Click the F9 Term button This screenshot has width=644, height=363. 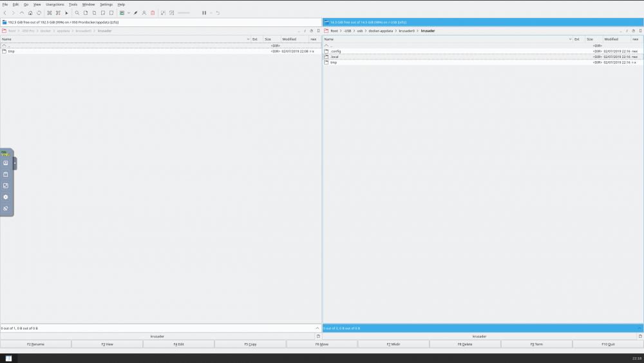point(536,344)
